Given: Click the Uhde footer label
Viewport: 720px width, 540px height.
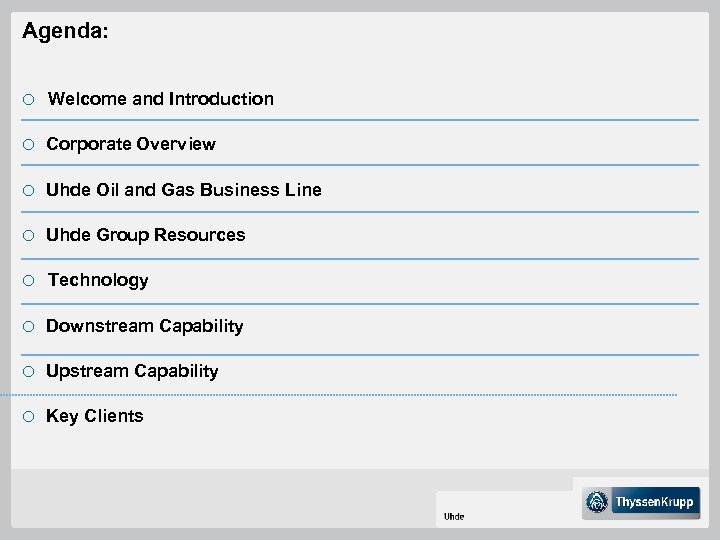Looking at the screenshot, I should pos(454,516).
